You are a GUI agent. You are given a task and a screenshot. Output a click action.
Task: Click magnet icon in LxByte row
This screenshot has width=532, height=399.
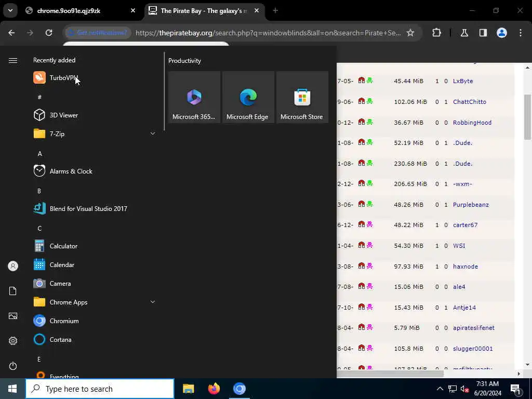click(x=362, y=81)
